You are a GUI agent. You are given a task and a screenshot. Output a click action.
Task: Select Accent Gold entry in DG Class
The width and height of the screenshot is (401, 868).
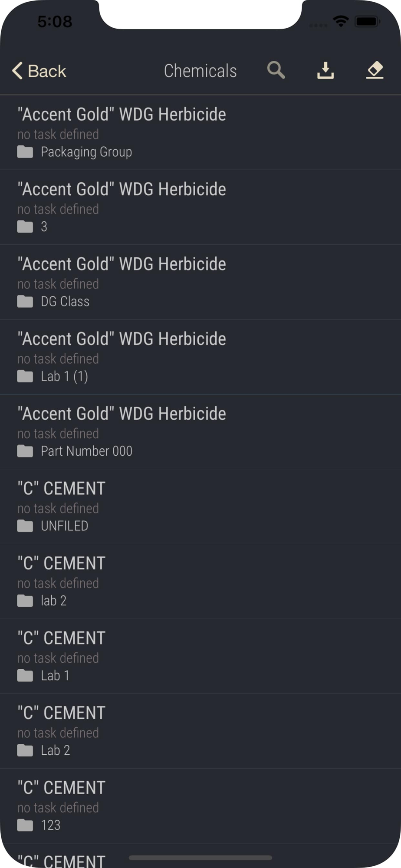point(200,282)
